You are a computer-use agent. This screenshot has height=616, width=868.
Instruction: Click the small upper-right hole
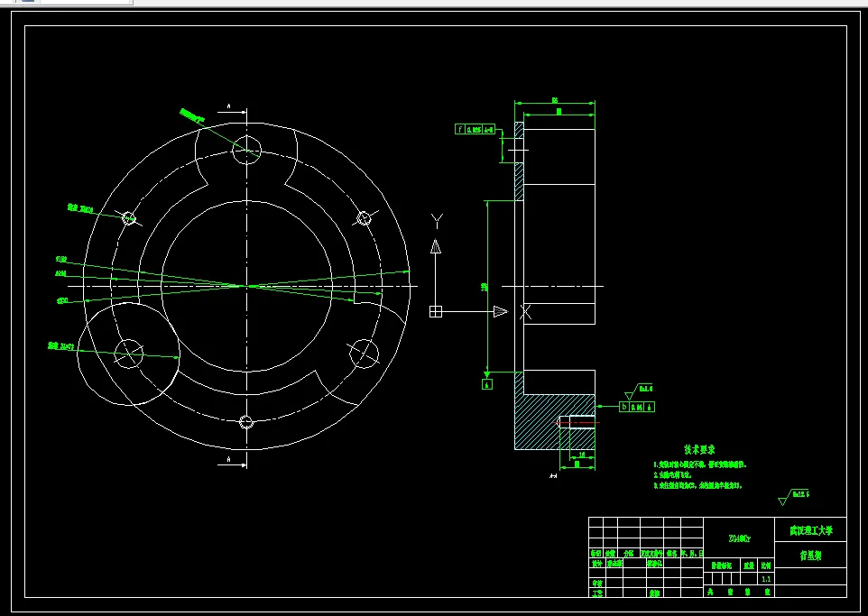coord(364,218)
